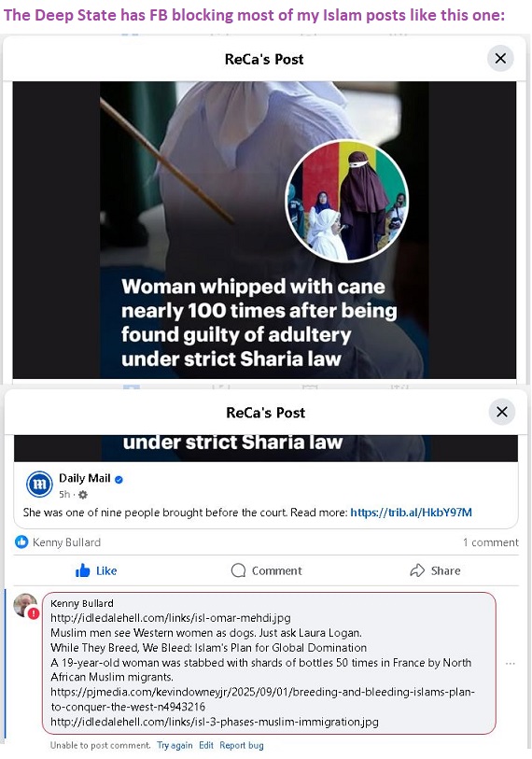Image resolution: width=532 pixels, height=759 pixels.
Task: Open post audience gear icon
Action: pyautogui.click(x=83, y=495)
